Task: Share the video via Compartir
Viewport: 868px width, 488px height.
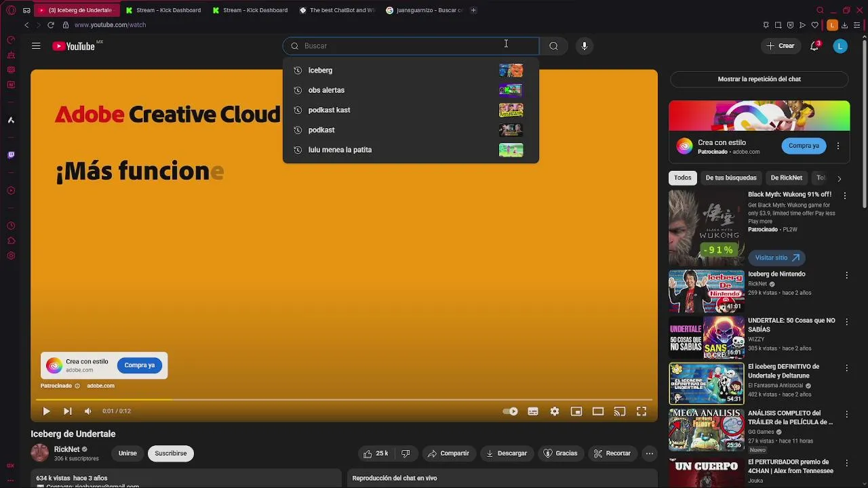Action: [448, 453]
